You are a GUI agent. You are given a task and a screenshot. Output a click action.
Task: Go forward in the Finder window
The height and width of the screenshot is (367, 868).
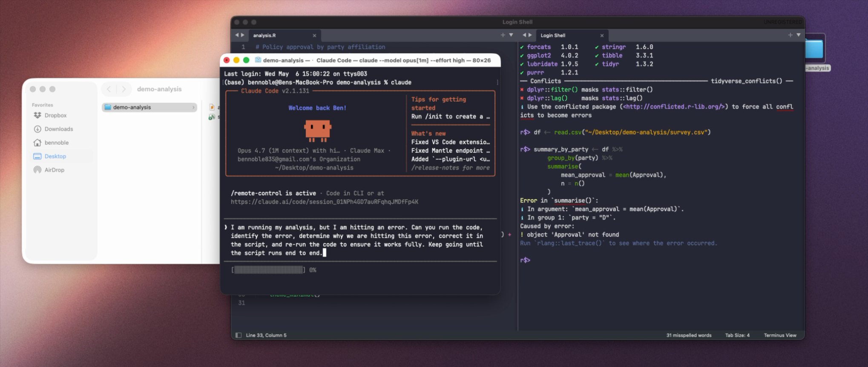coord(124,89)
